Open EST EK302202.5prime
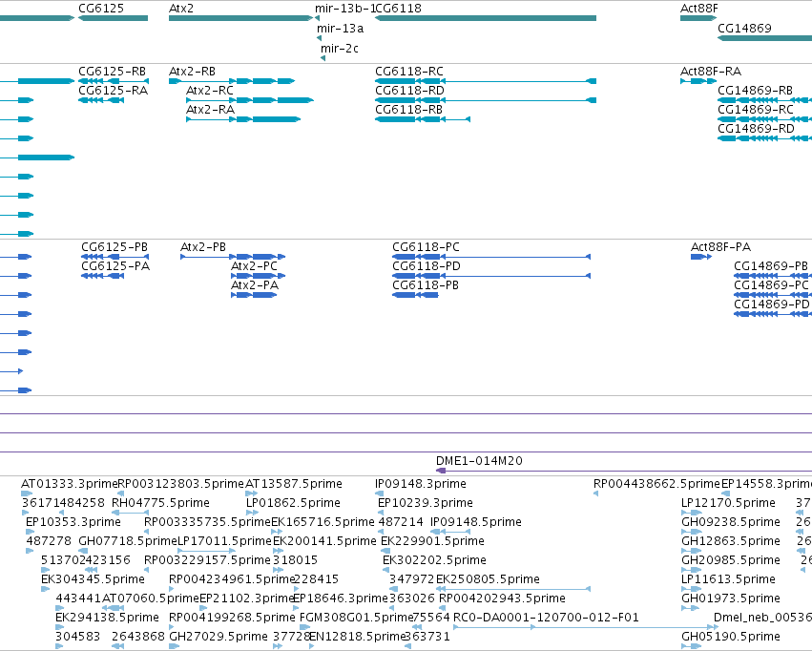This screenshot has height=651, width=812. click(434, 560)
